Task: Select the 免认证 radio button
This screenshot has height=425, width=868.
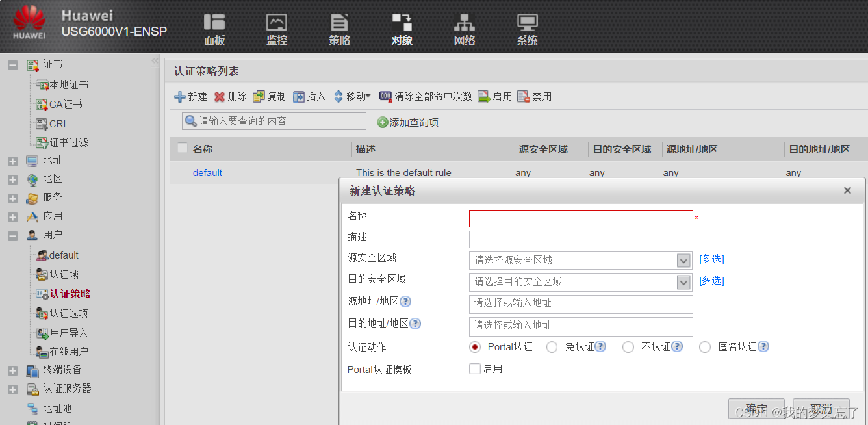Action: coord(552,347)
